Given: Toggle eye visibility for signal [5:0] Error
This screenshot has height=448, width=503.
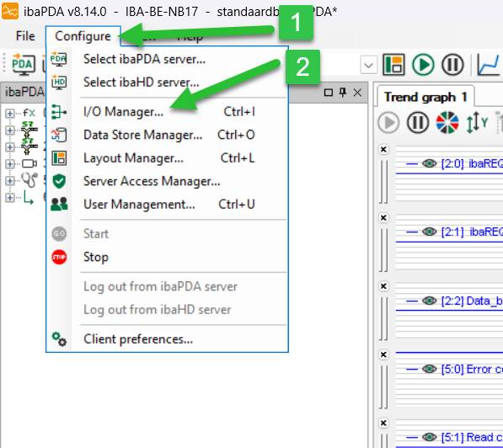Looking at the screenshot, I should pos(429,369).
